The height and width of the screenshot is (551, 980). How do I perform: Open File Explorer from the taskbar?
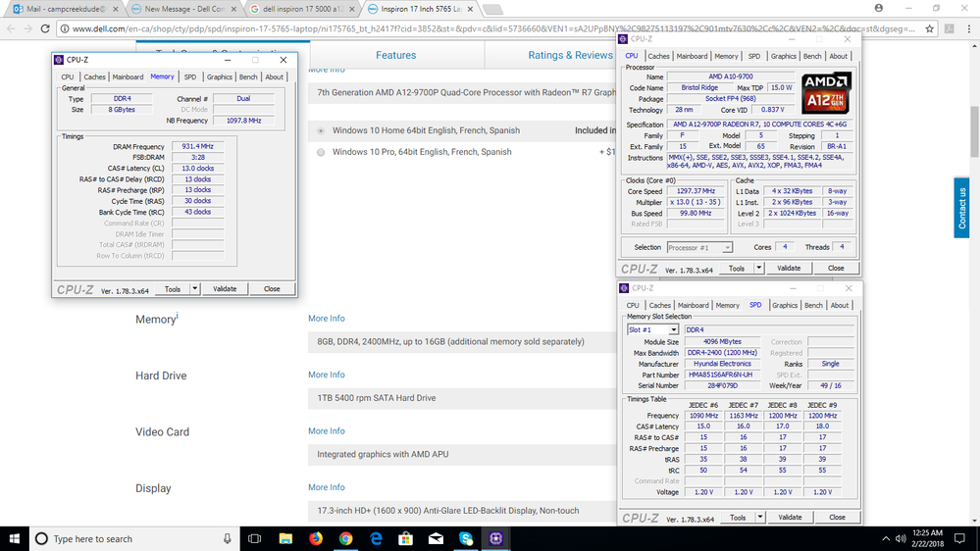pyautogui.click(x=285, y=538)
